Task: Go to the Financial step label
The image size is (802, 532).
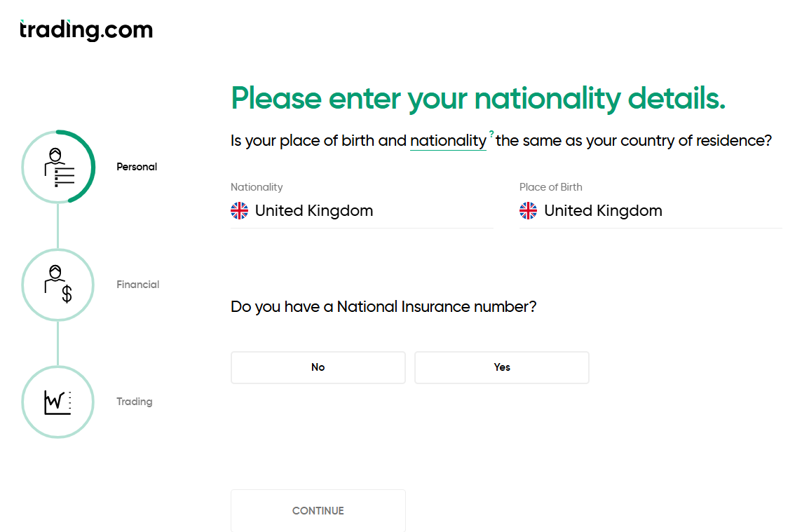Action: click(x=138, y=285)
